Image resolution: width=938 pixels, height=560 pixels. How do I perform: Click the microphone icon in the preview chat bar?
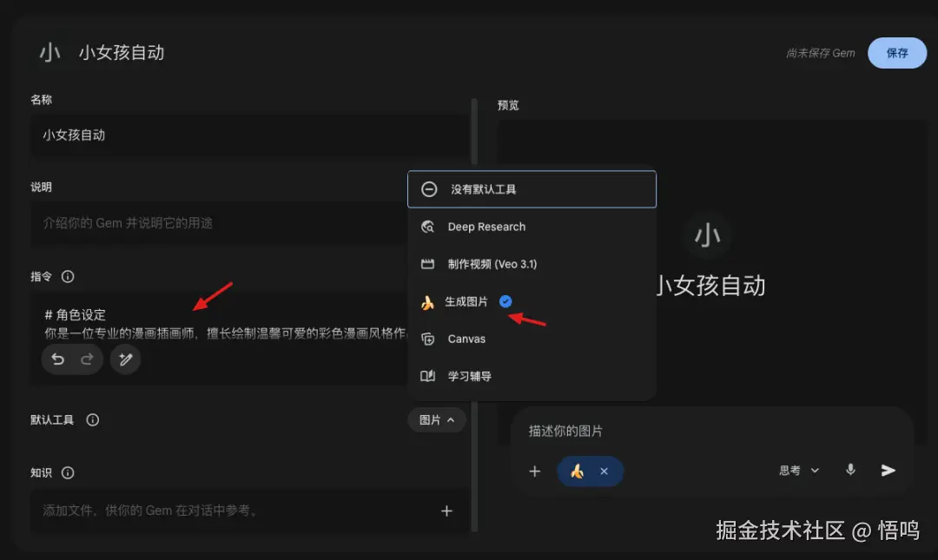849,470
